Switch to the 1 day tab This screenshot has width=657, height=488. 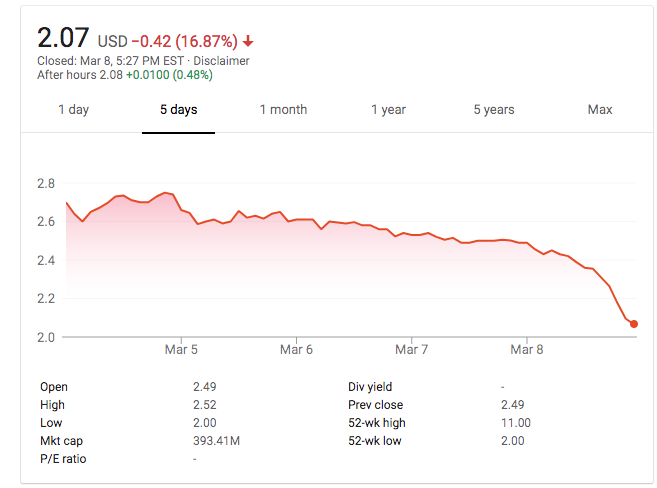click(73, 110)
